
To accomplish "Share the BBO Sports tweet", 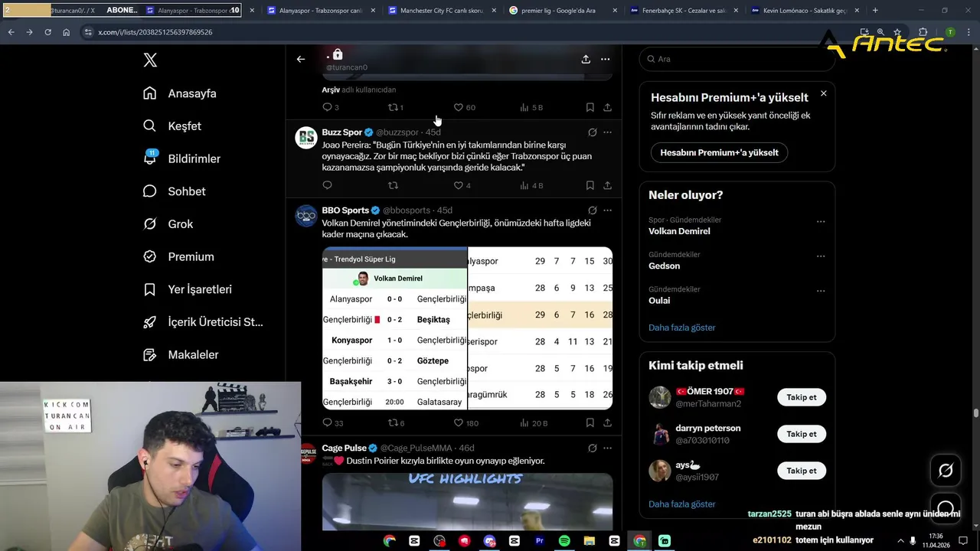I will 607,423.
